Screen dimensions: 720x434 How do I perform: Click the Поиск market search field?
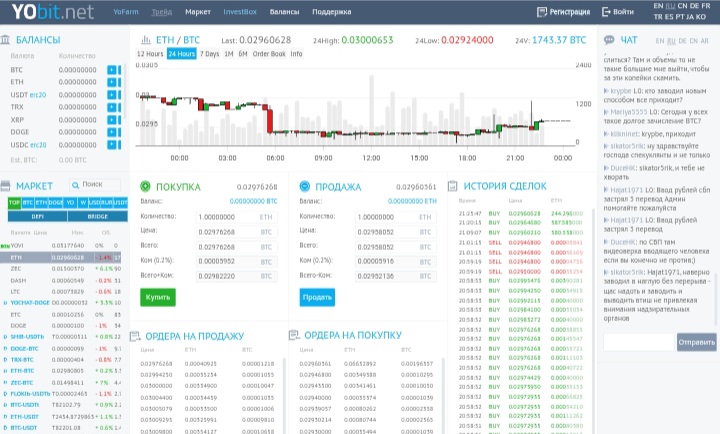pos(95,185)
